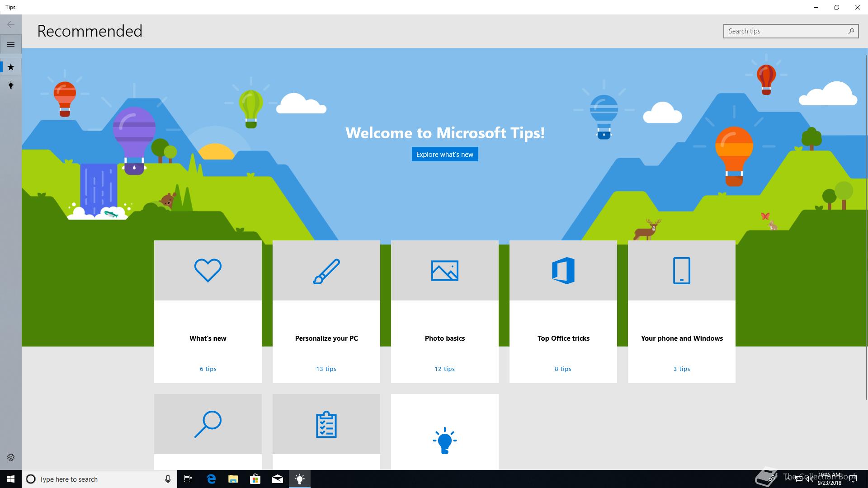Open Microsoft Edge from the taskbar
868x488 pixels.
(211, 479)
